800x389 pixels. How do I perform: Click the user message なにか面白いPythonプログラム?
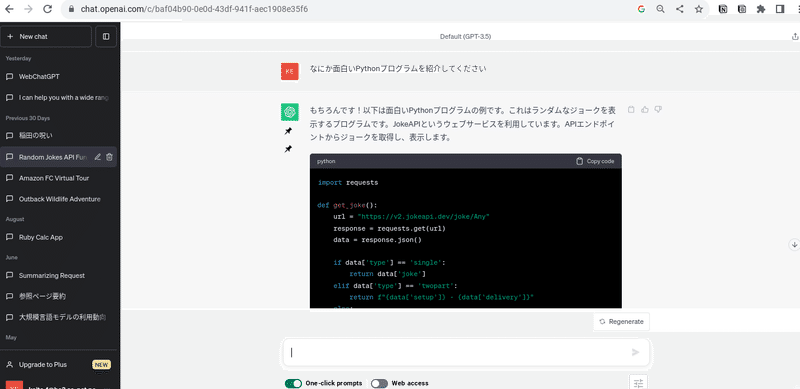click(398, 68)
